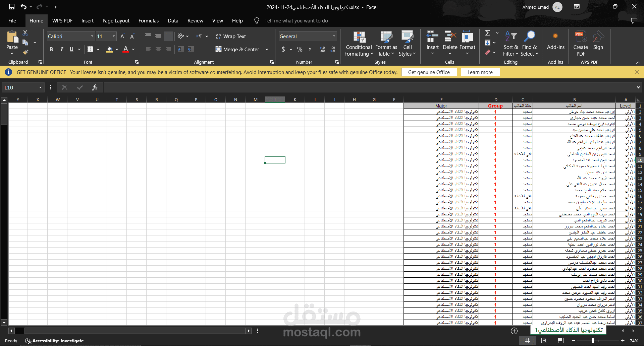Click Get genuine Office button
The height and width of the screenshot is (346, 644).
pyautogui.click(x=429, y=72)
